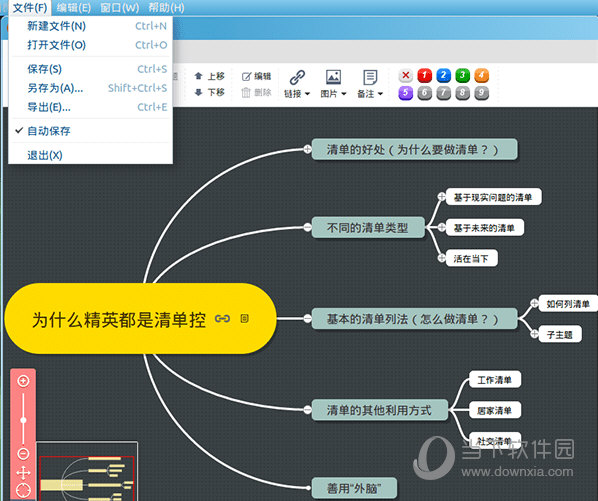Select 居家清单 subtopic
The image size is (598, 501).
pos(495,410)
